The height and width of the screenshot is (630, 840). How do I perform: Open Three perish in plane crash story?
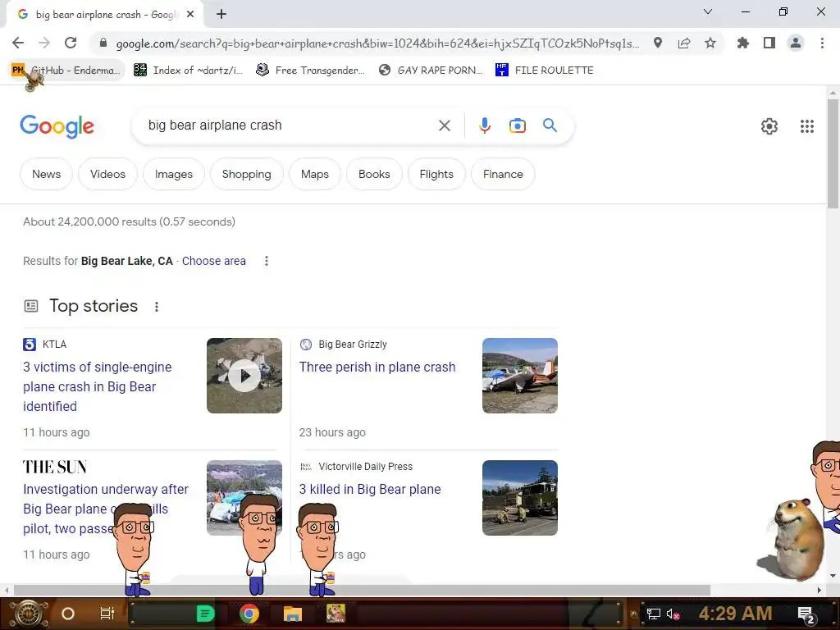(x=377, y=367)
